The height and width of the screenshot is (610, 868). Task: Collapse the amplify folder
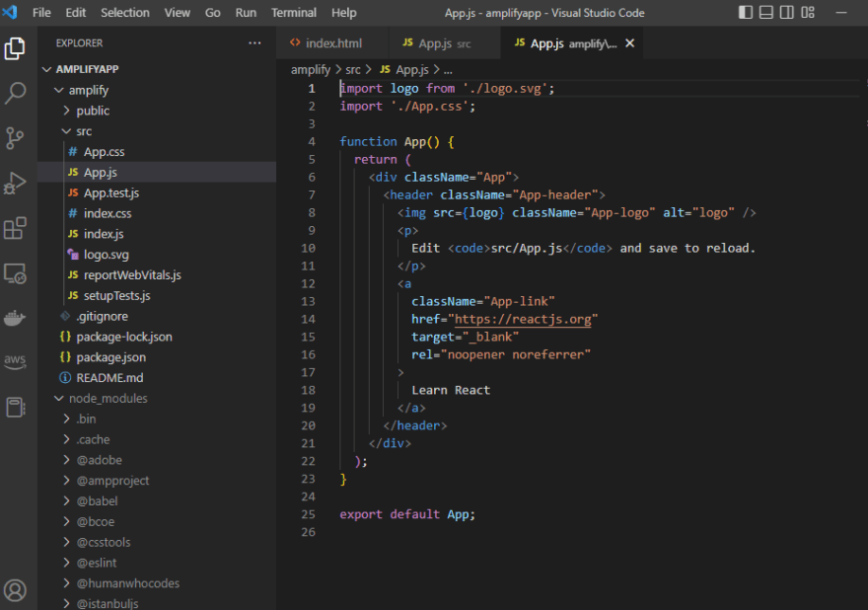click(157, 90)
